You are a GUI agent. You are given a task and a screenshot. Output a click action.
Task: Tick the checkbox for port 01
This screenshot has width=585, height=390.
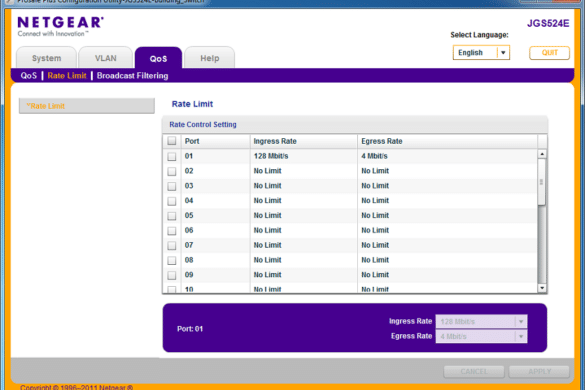[x=172, y=156]
